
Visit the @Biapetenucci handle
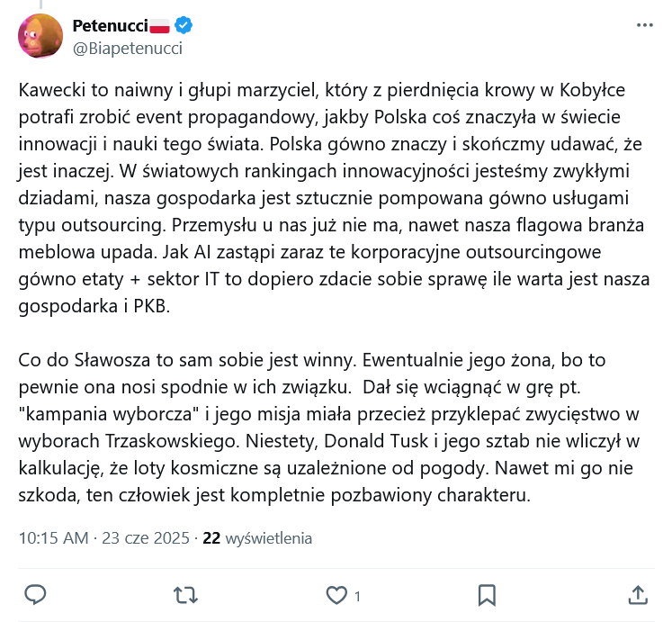(x=128, y=49)
